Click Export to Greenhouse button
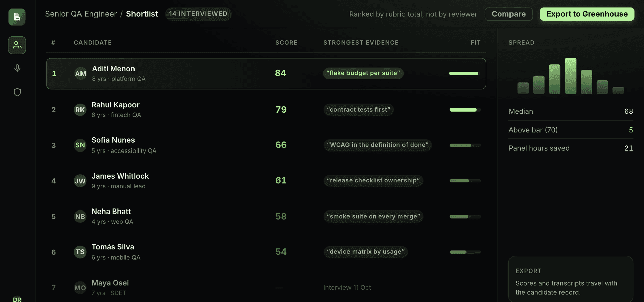 point(587,14)
